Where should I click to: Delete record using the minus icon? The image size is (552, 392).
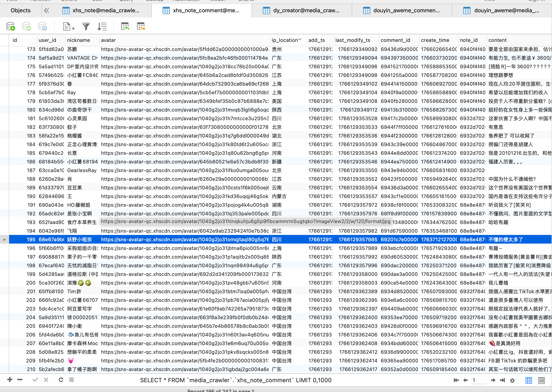point(20,380)
